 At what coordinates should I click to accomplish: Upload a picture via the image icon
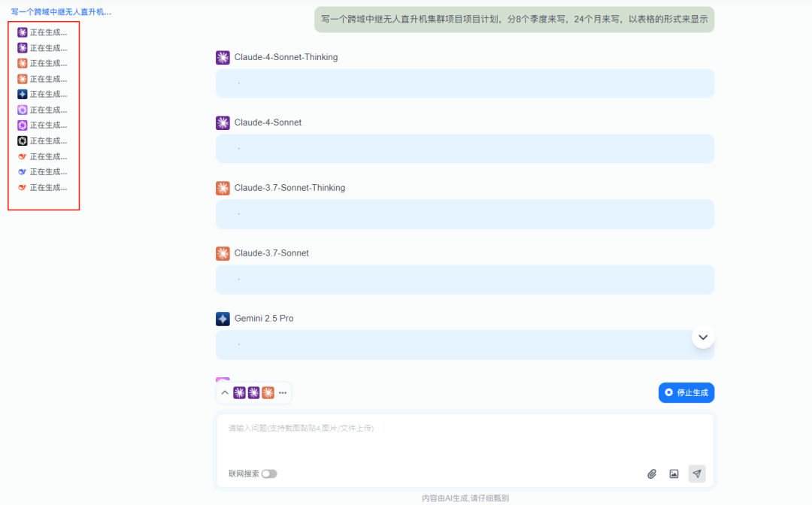click(674, 474)
